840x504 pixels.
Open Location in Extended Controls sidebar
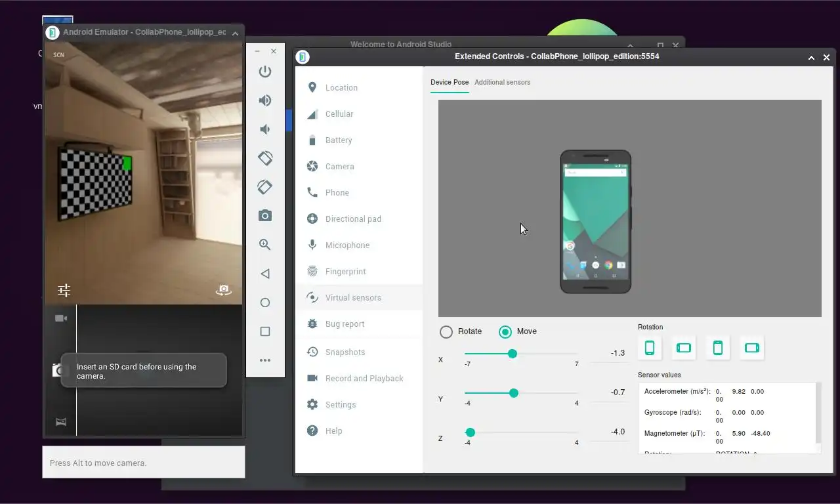coord(359,87)
